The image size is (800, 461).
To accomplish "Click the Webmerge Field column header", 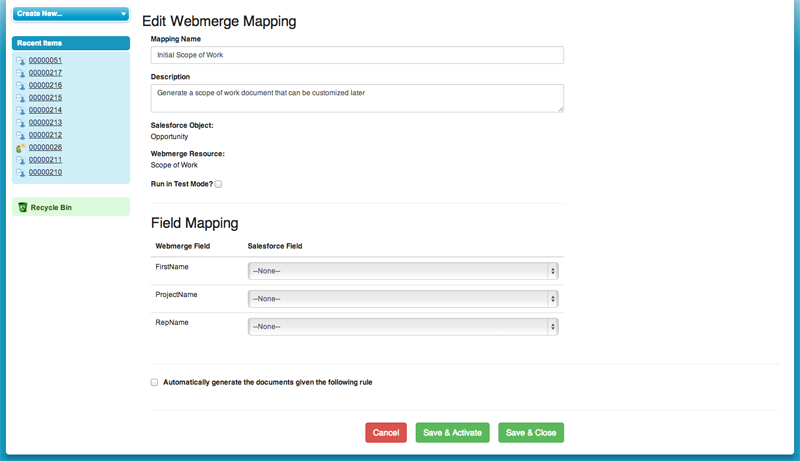I will [x=183, y=246].
